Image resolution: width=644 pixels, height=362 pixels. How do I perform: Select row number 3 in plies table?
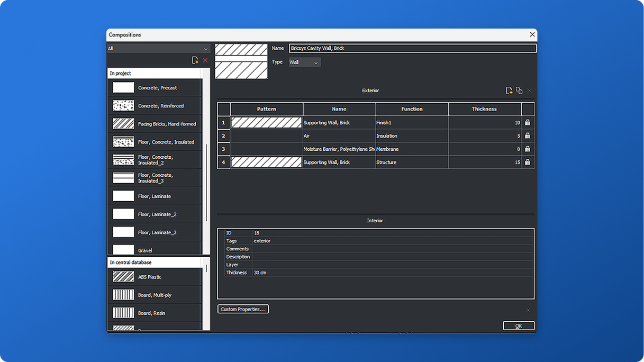tap(223, 149)
